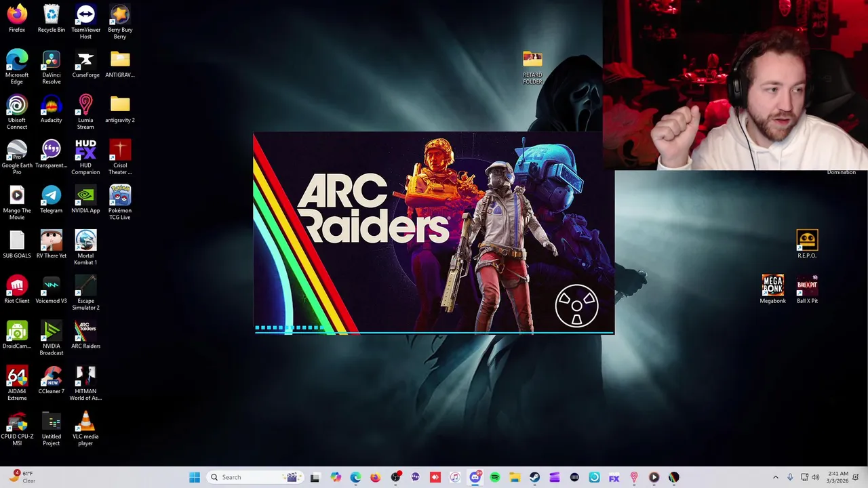Open the Berry Bury Berry shortcut
Screen dimensions: 868x488
click(120, 22)
